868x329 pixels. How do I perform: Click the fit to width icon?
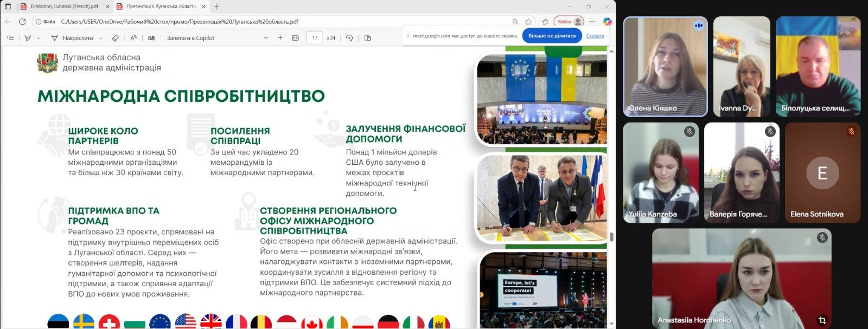point(295,38)
